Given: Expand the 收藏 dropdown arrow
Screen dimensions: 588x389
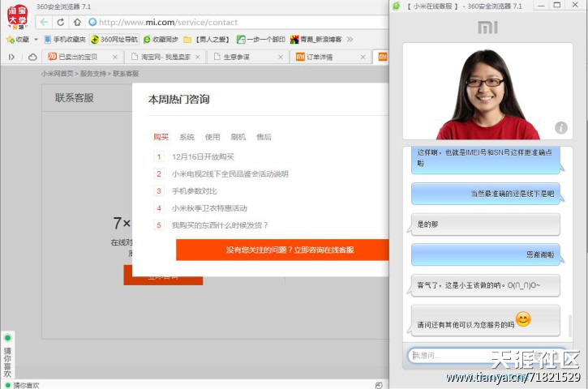Looking at the screenshot, I should coord(36,40).
